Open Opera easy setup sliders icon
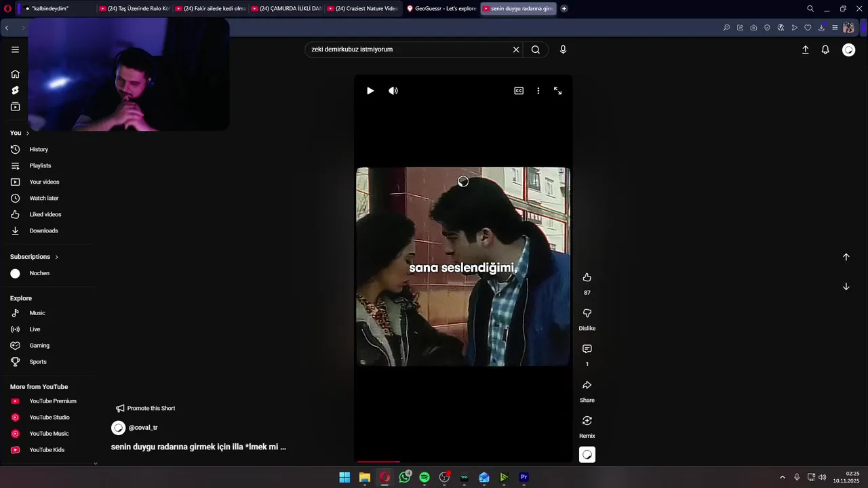This screenshot has width=868, height=488. tap(835, 28)
